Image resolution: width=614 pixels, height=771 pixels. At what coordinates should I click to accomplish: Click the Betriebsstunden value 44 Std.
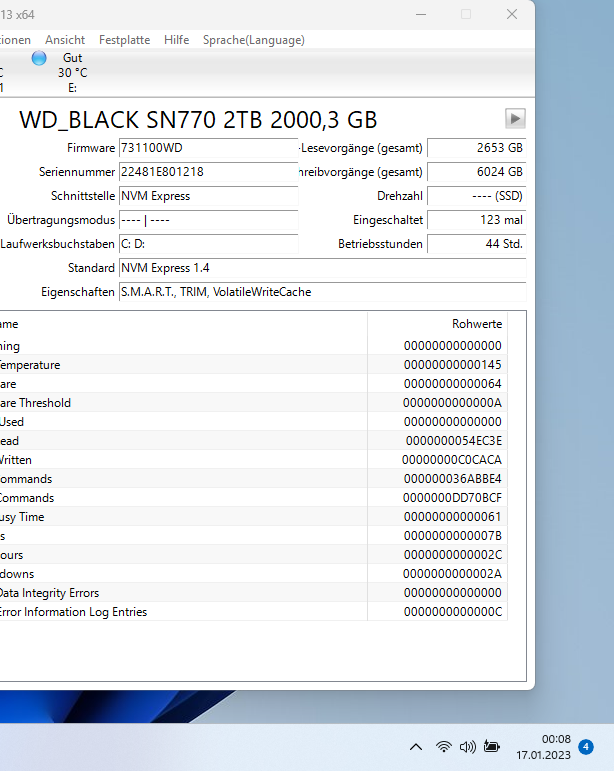click(476, 244)
